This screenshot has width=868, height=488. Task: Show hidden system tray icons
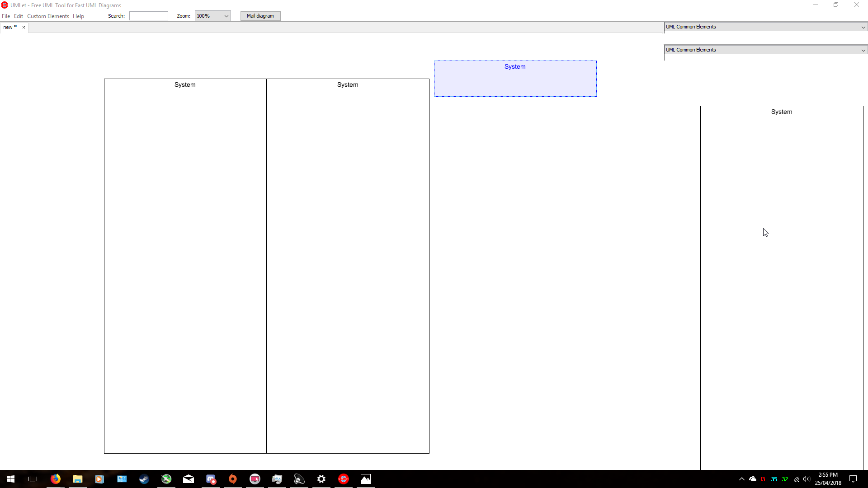click(742, 479)
